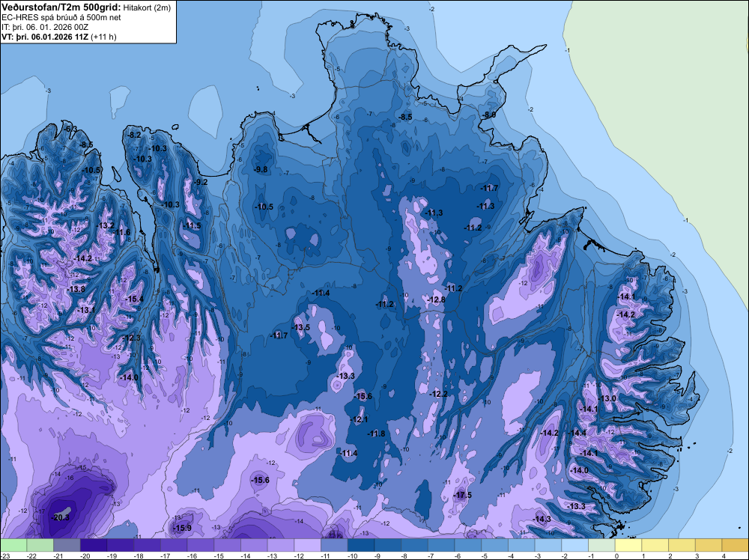Click the -12.1 temperature label
749x560 pixels.
pos(359,419)
